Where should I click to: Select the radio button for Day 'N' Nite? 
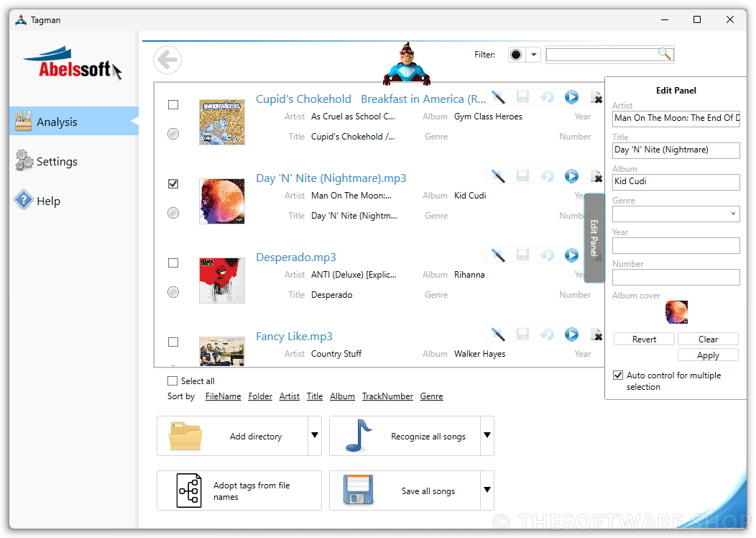[173, 213]
